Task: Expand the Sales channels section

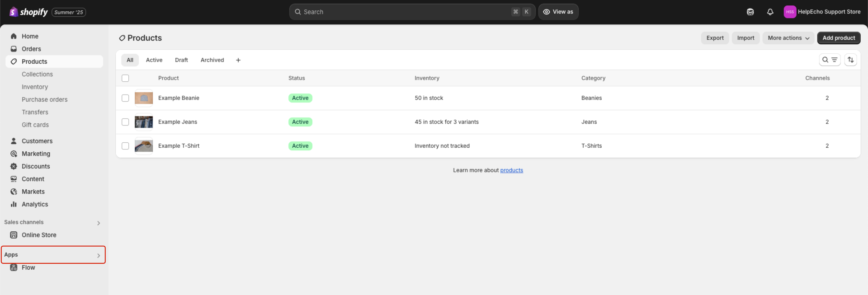Action: click(98, 223)
